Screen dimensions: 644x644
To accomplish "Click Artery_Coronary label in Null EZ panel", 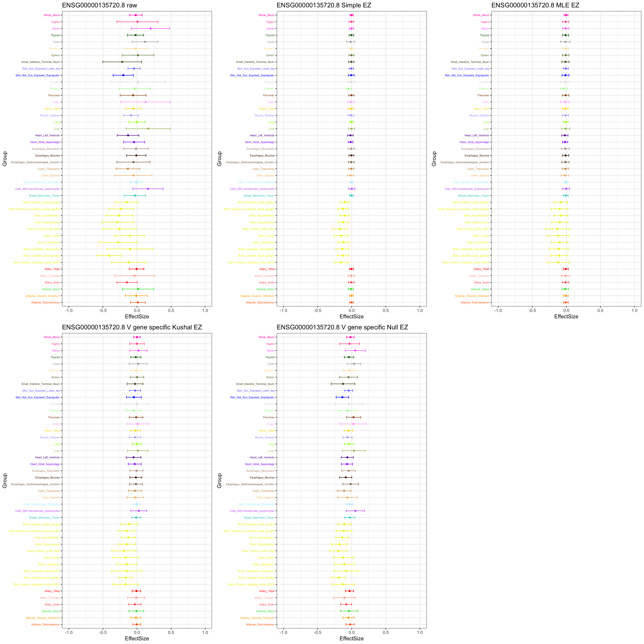I will point(264,598).
